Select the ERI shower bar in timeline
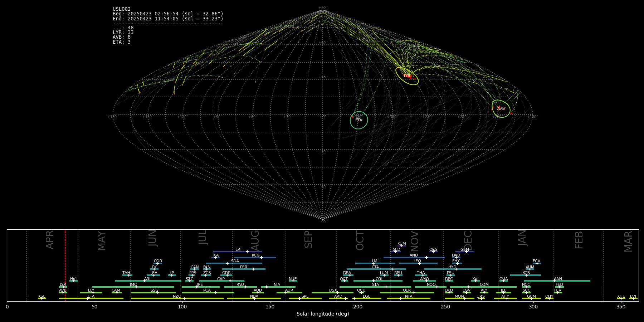 coord(238,252)
